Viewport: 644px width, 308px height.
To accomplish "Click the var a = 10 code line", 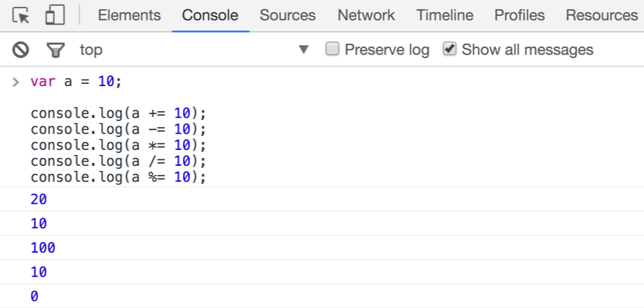I will [77, 81].
